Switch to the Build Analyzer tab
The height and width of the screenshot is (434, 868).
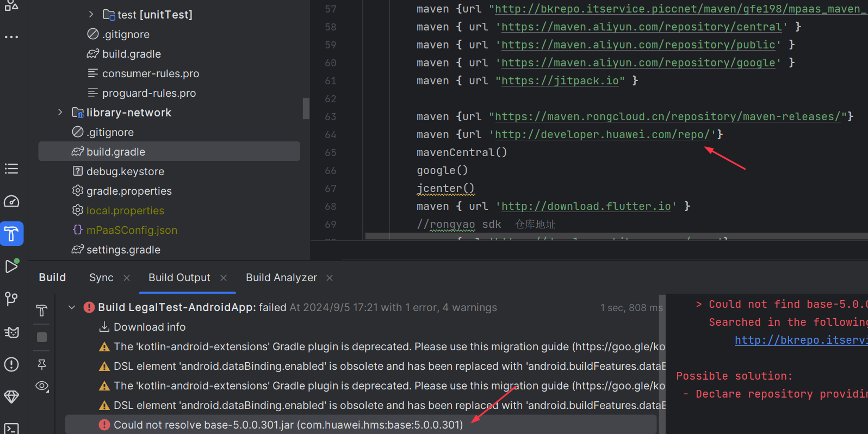281,277
